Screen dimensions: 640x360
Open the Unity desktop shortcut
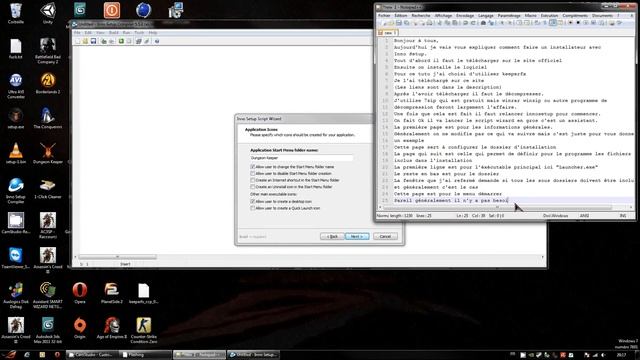48,12
